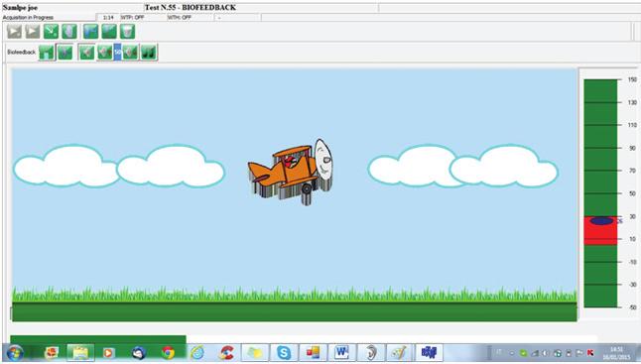Click the first green Biofeedback mode icon
641x364 pixels.
coord(47,53)
